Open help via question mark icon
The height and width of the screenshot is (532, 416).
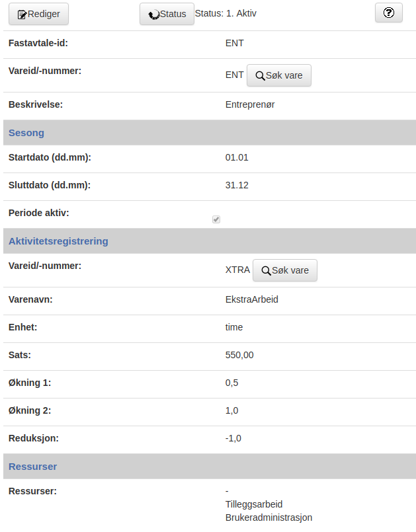coord(388,13)
